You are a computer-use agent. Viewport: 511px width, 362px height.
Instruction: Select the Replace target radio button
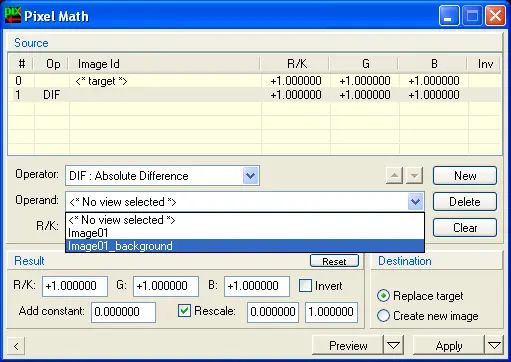[x=383, y=296]
